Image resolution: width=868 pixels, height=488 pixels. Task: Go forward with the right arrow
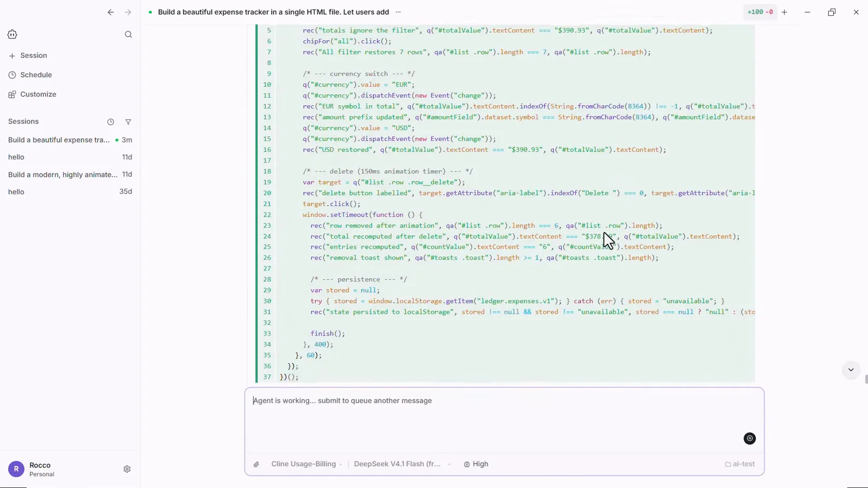(128, 12)
